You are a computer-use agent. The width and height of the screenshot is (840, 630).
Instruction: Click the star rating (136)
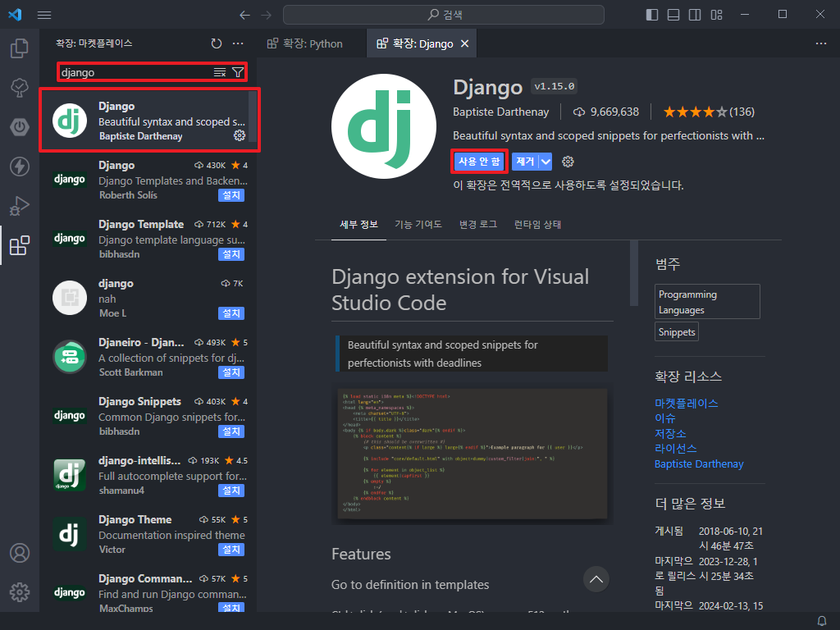pyautogui.click(x=709, y=112)
